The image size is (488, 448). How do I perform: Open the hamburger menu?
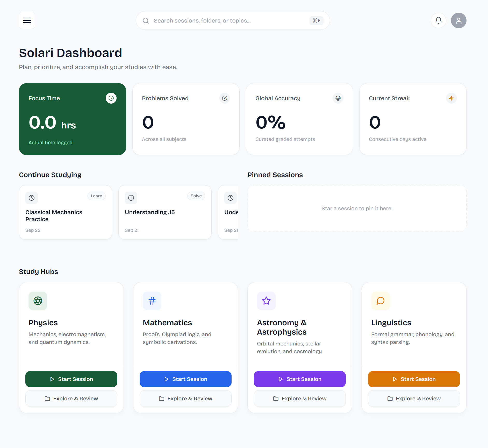(27, 20)
